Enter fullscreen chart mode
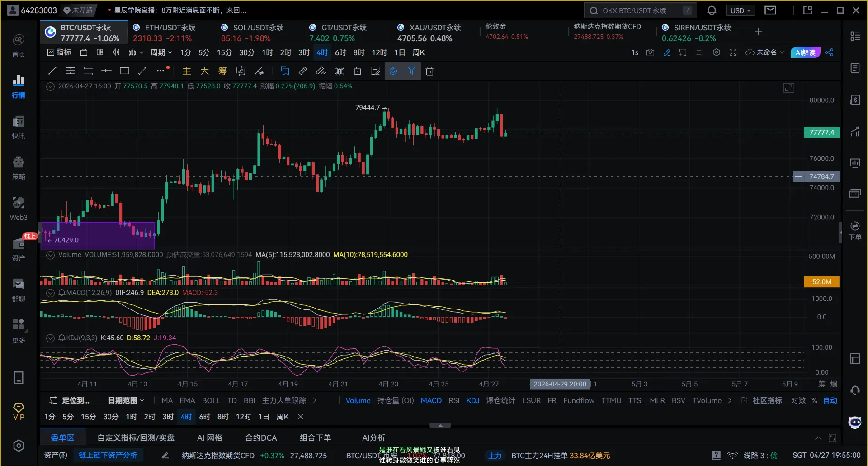The width and height of the screenshot is (868, 466). (733, 52)
